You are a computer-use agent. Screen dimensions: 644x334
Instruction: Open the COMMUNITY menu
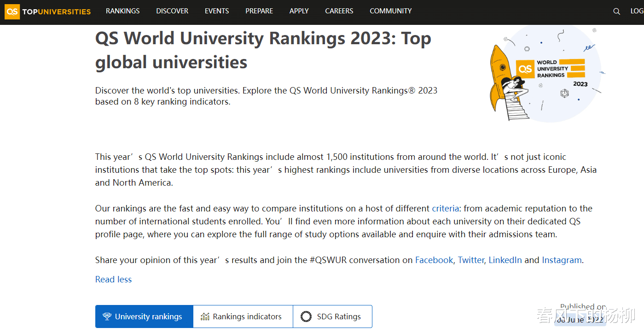(390, 11)
